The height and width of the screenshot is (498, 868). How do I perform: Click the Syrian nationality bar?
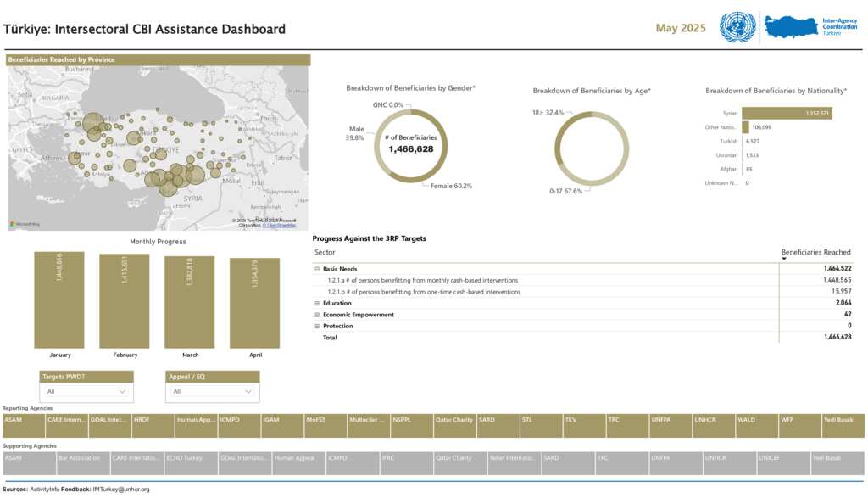click(x=787, y=113)
